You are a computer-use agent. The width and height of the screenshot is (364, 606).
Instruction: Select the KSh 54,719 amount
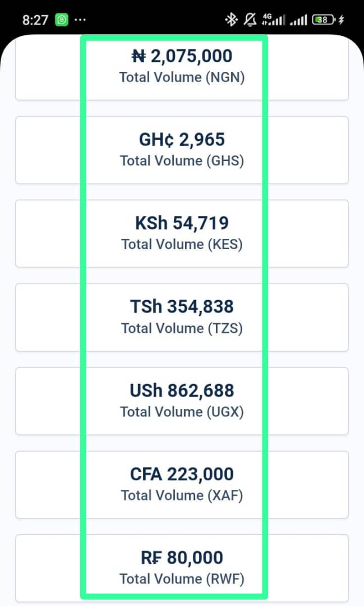point(182,223)
